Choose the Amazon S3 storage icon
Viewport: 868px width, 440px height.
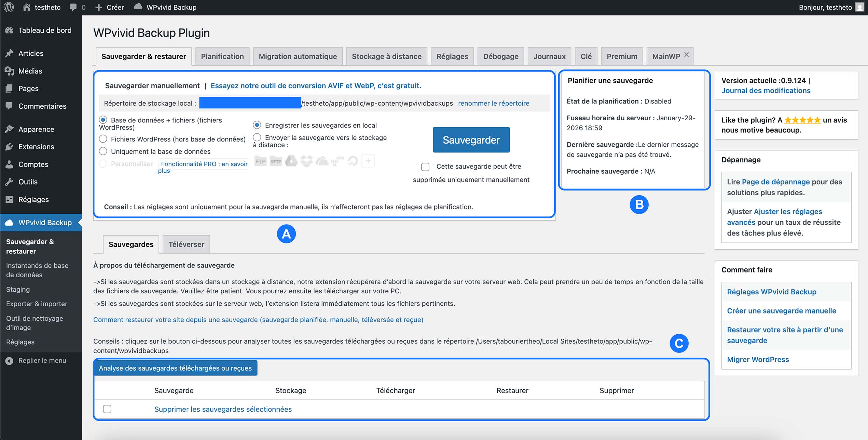[x=337, y=161]
